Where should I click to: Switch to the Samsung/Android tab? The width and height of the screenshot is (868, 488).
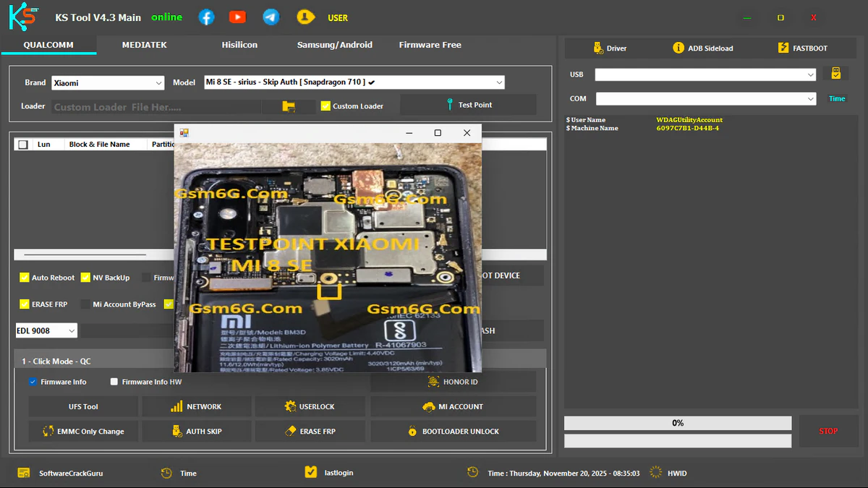click(x=334, y=45)
